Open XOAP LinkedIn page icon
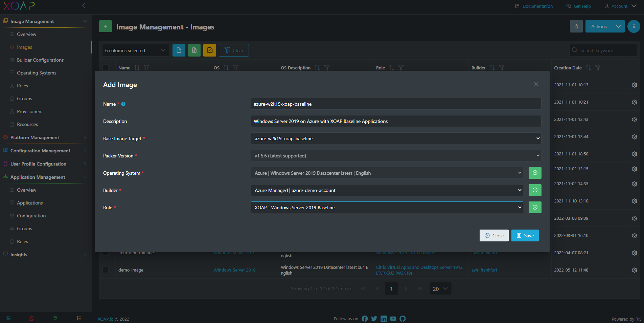Viewport: 644px width, 323px height. click(x=384, y=319)
